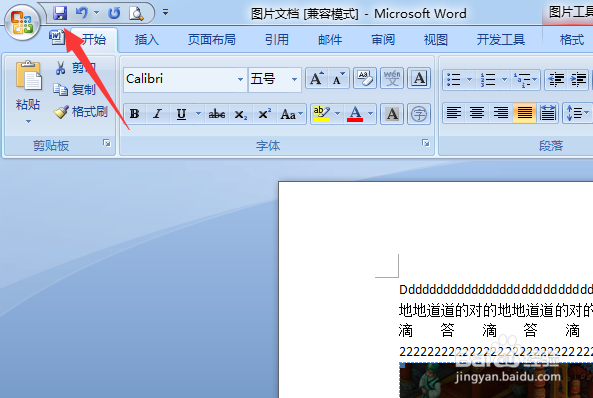Image resolution: width=593 pixels, height=398 pixels.
Task: Toggle character shading
Action: click(x=392, y=113)
